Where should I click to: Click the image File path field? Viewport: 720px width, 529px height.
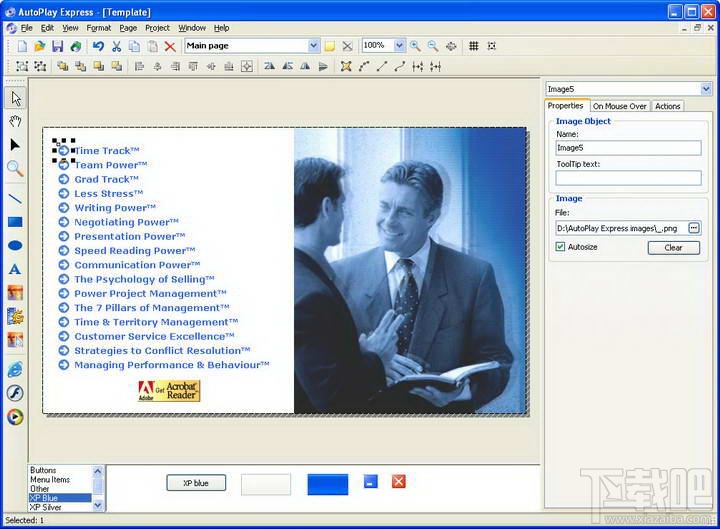[621, 228]
